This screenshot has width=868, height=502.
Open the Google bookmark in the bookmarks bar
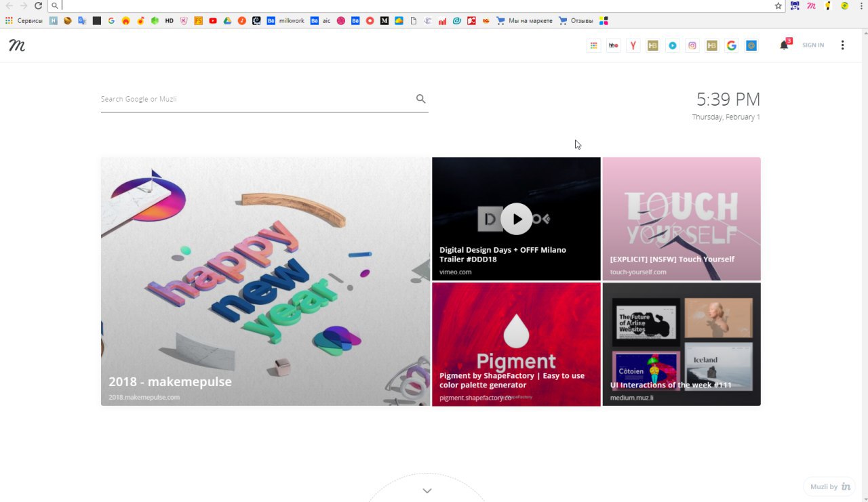(111, 21)
